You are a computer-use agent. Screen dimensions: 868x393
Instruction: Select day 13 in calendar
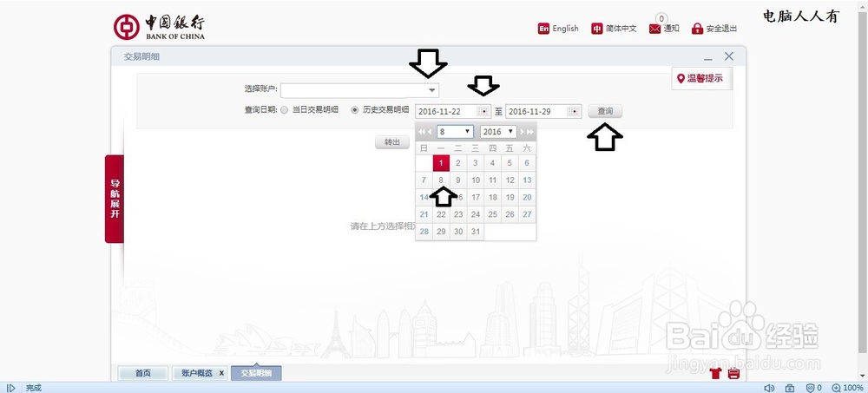click(527, 180)
